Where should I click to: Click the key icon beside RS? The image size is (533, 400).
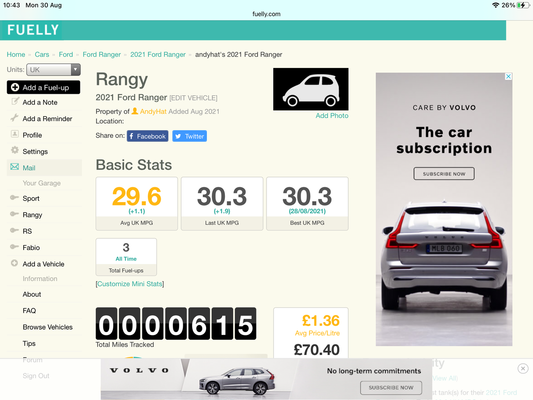14,230
